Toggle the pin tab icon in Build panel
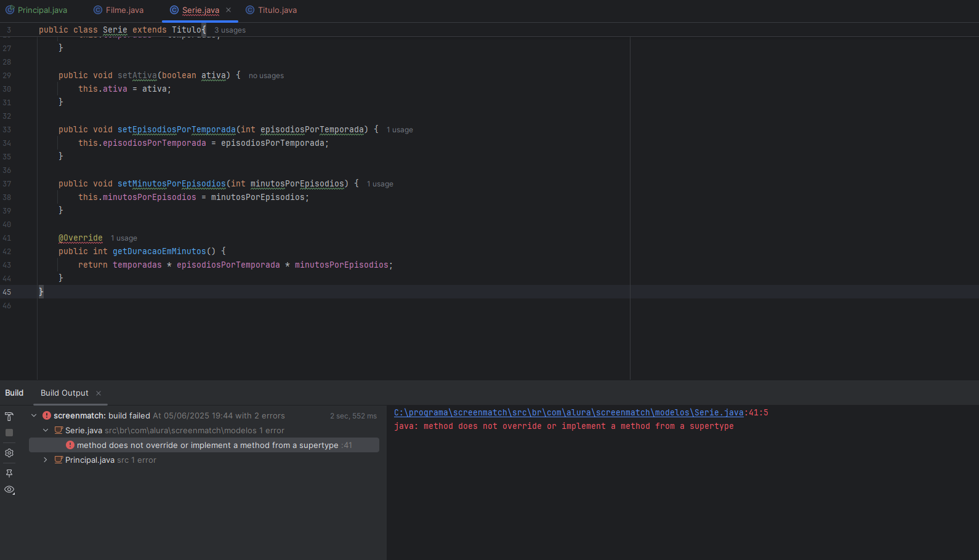Screen dimensions: 979x560 [x=9, y=473]
